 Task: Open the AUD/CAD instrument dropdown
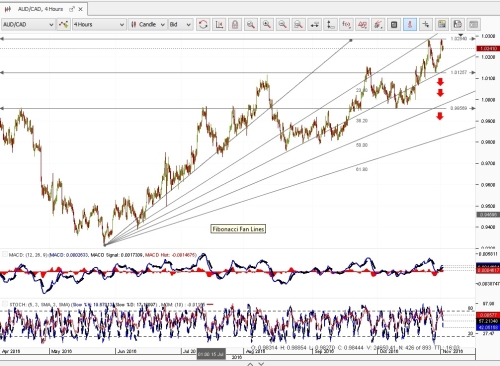pos(28,24)
